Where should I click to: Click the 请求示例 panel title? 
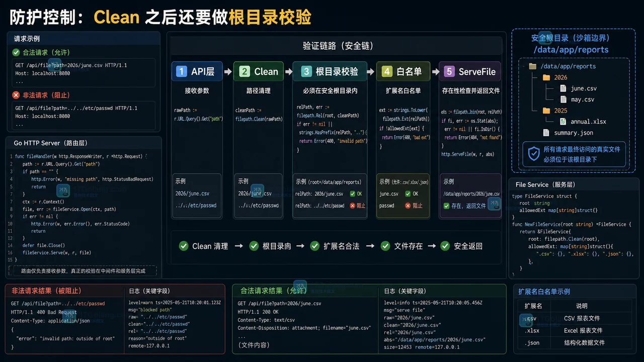click(x=27, y=39)
